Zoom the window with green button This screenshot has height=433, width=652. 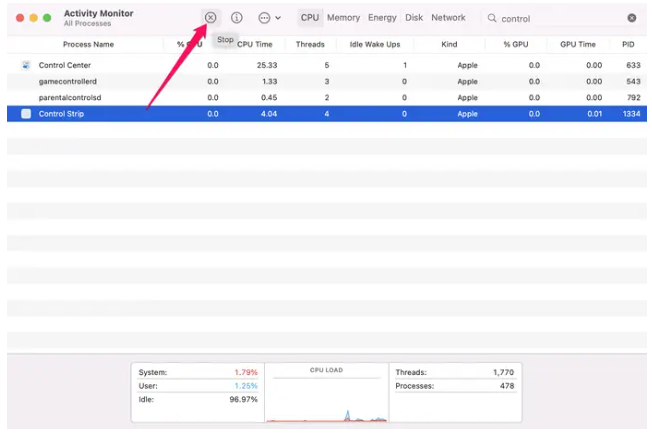click(x=47, y=17)
